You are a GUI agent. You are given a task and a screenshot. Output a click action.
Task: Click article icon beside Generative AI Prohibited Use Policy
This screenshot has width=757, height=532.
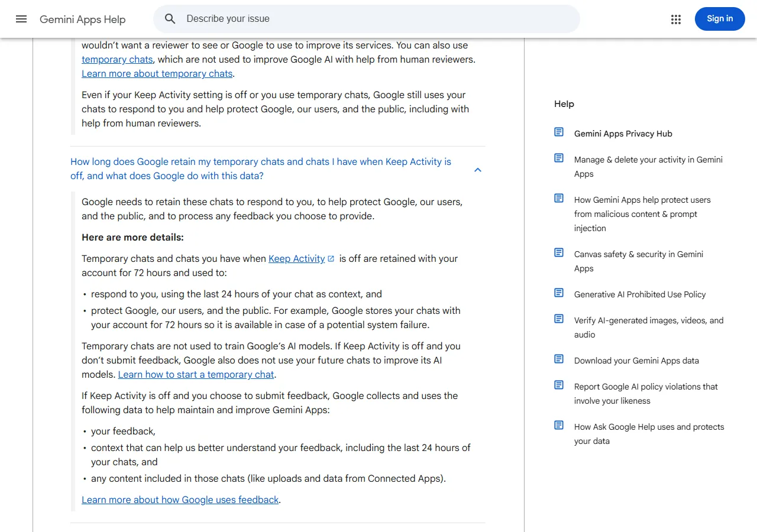559,293
